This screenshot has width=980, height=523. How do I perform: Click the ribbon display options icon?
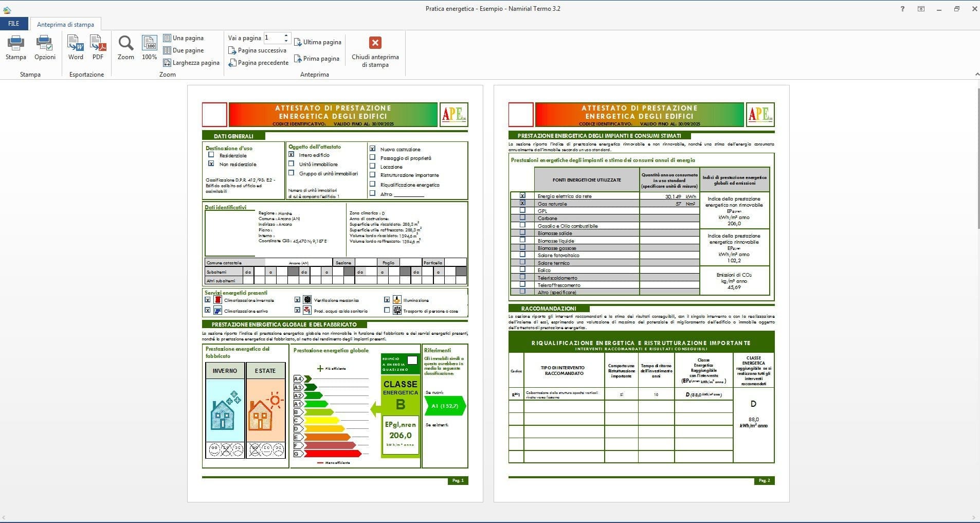coord(921,9)
